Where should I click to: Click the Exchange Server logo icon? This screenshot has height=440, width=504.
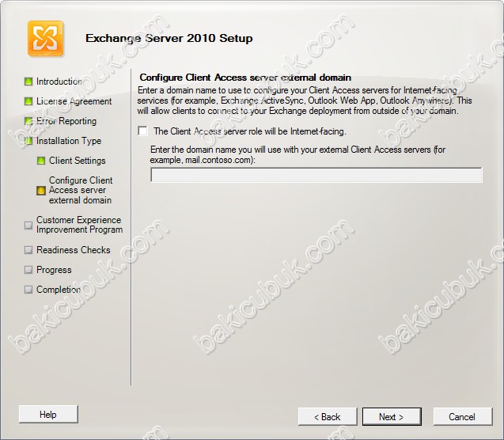(x=45, y=38)
